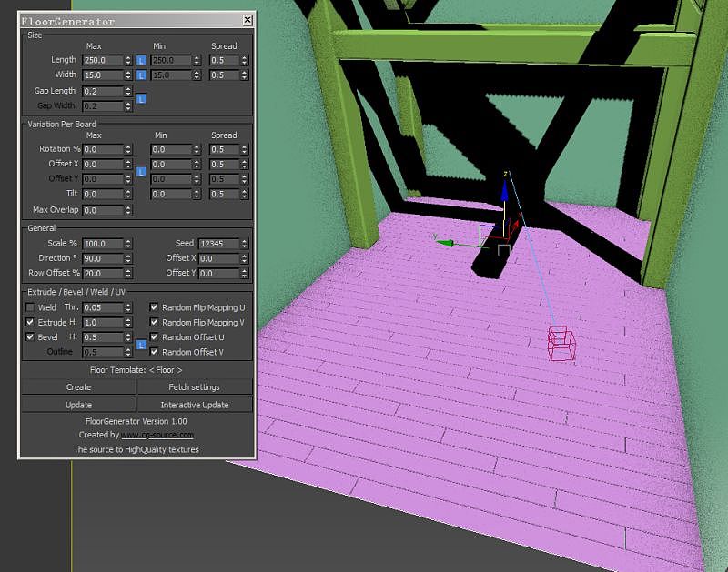The height and width of the screenshot is (572, 728).
Task: Click the Extrude H. spinner arrows
Action: (x=128, y=323)
